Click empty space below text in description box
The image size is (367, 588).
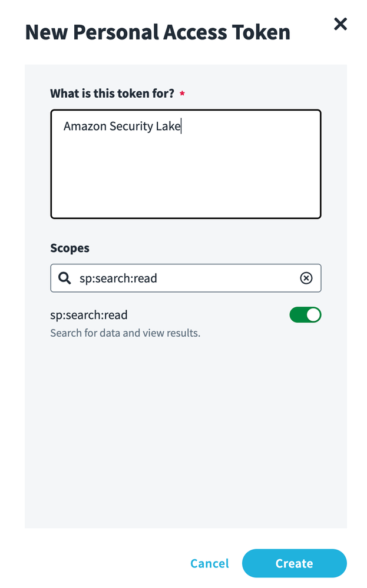point(186,182)
